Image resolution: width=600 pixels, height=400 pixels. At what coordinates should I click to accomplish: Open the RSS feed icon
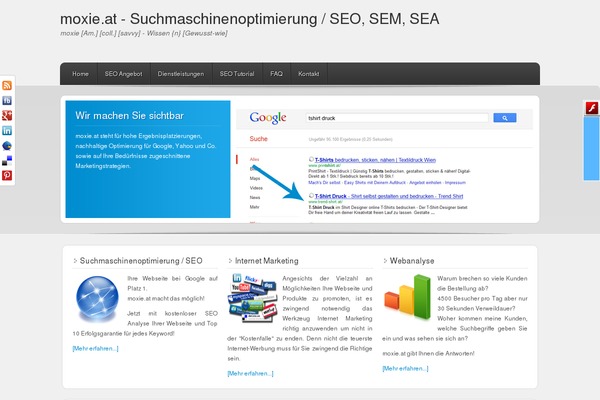pyautogui.click(x=7, y=85)
